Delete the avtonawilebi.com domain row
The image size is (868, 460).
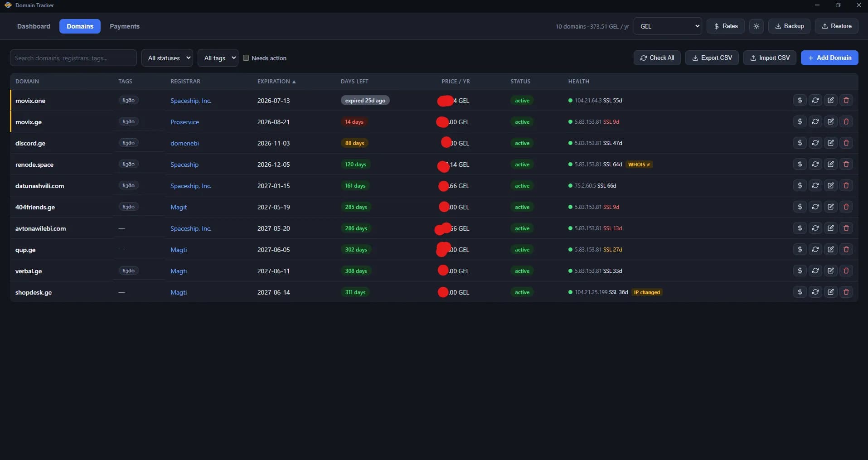846,228
